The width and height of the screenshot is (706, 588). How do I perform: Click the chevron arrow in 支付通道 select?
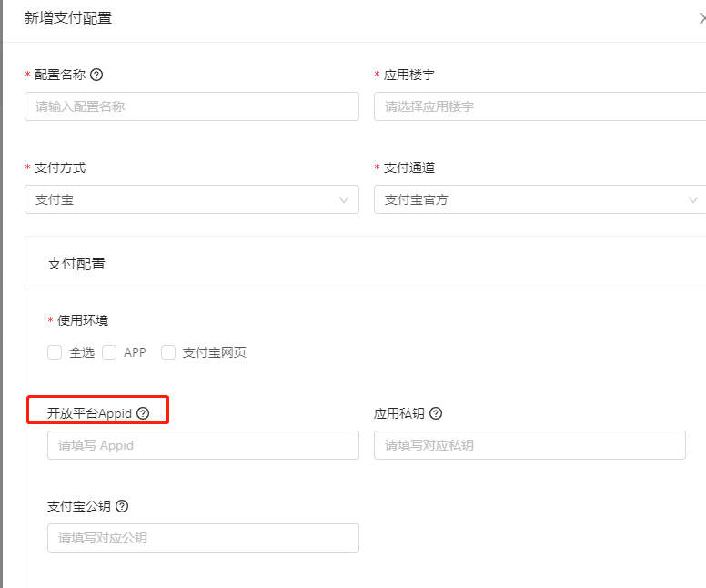click(693, 199)
